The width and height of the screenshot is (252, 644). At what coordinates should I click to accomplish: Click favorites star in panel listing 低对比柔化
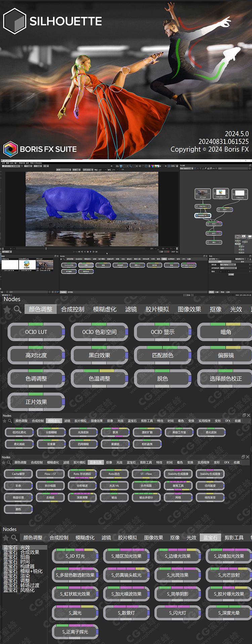point(5,421)
